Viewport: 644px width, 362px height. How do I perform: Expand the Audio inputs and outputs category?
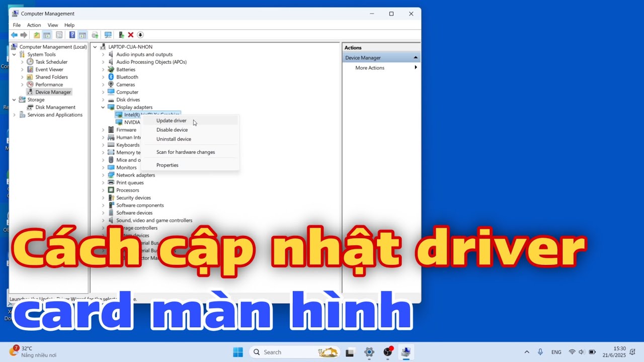[x=103, y=54]
